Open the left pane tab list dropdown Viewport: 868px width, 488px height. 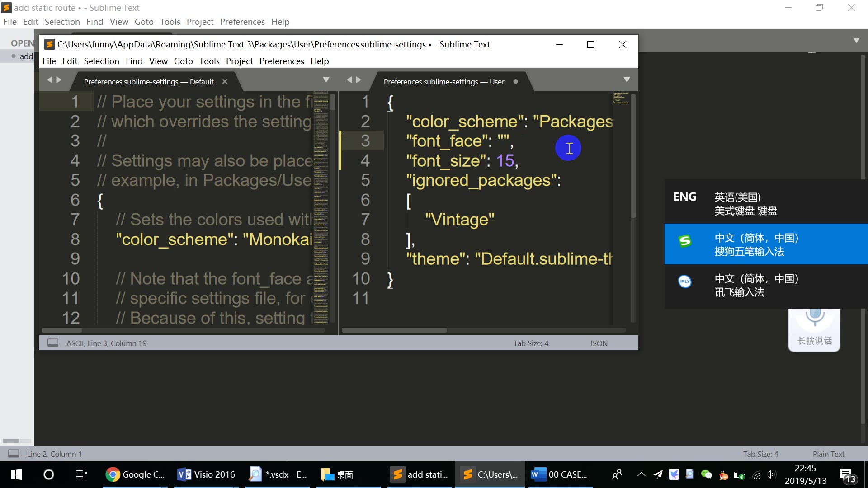pyautogui.click(x=326, y=80)
